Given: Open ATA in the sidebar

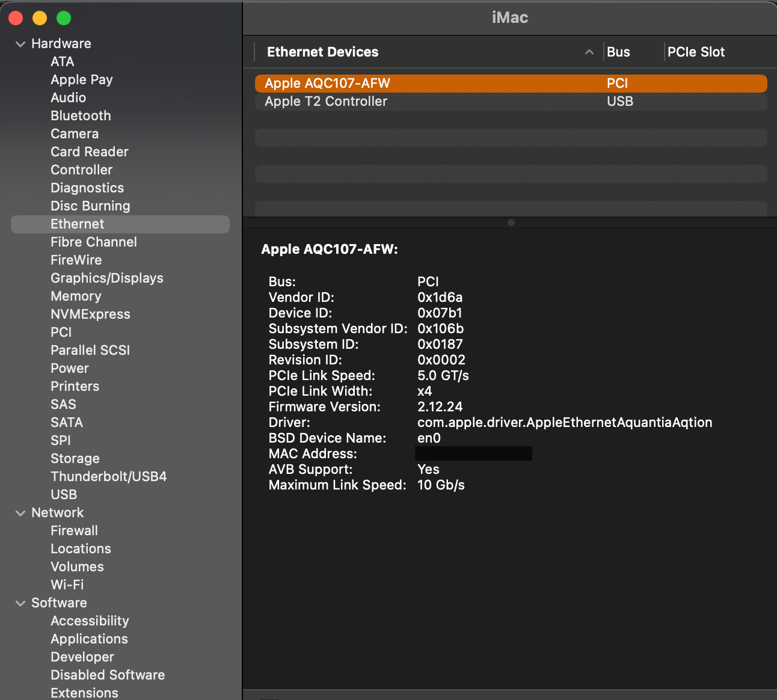Looking at the screenshot, I should click(x=63, y=62).
